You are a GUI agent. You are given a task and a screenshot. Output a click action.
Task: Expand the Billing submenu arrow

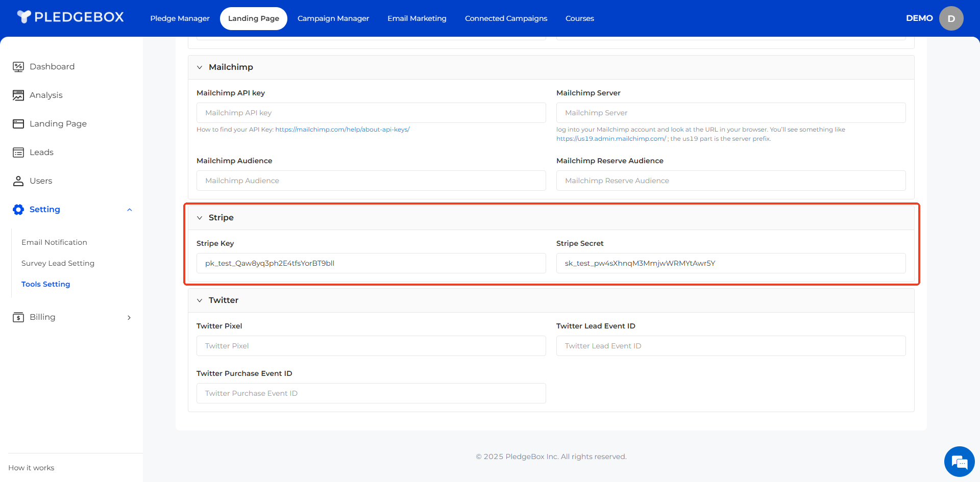coord(129,318)
